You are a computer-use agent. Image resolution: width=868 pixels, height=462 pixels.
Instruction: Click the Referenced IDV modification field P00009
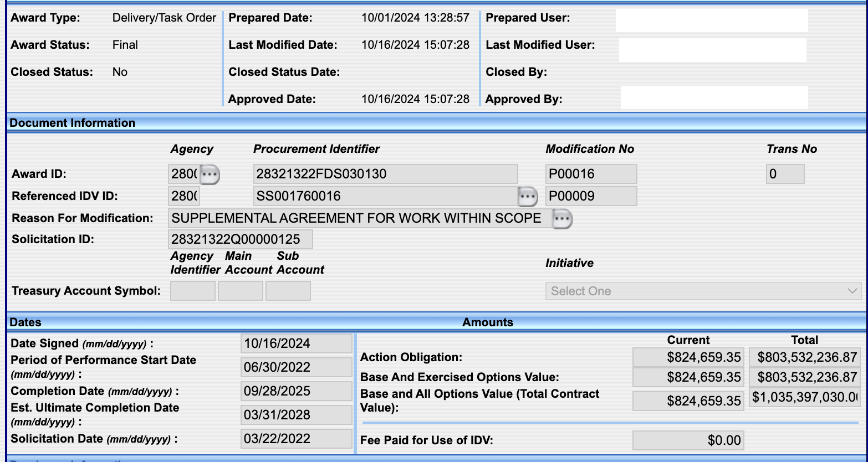(x=591, y=196)
